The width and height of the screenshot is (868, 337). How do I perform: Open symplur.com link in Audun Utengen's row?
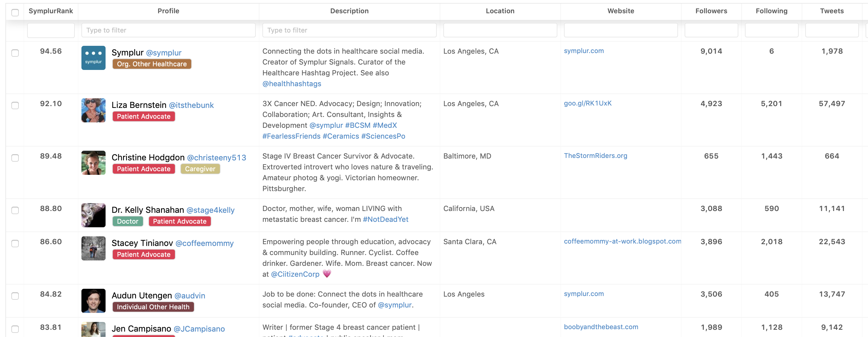click(584, 294)
